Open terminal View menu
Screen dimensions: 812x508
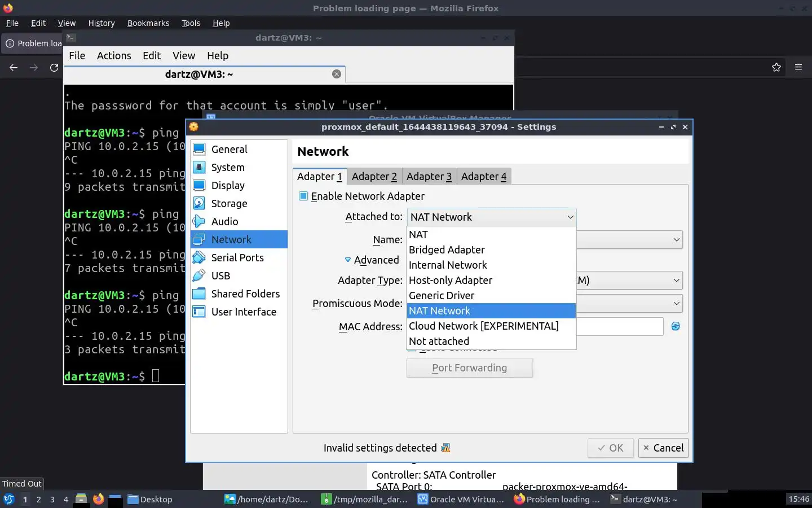click(184, 55)
